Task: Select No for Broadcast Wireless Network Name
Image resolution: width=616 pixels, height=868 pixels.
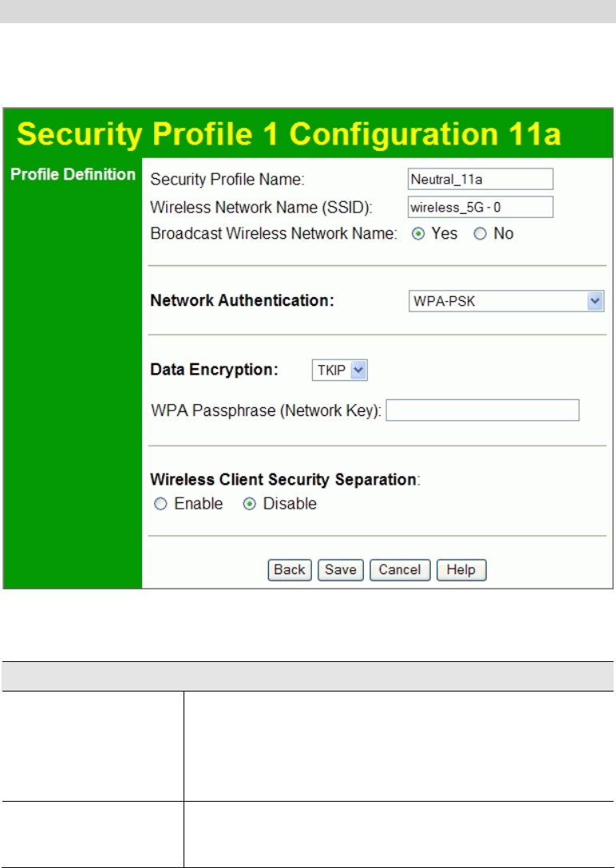Action: [480, 234]
